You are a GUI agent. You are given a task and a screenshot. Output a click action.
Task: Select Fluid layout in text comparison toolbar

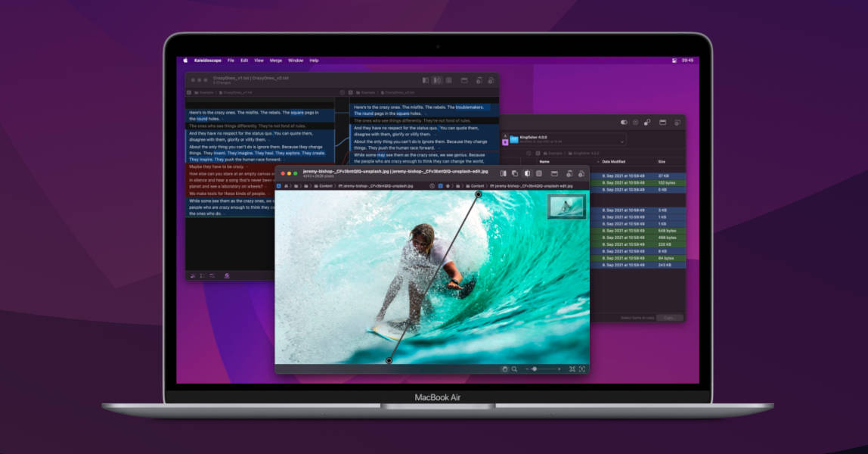(437, 80)
